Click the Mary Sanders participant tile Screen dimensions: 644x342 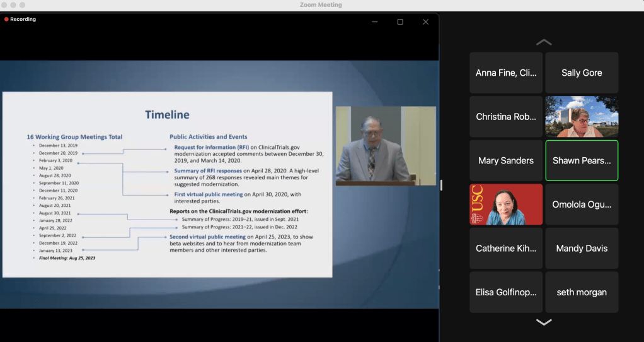pyautogui.click(x=506, y=160)
